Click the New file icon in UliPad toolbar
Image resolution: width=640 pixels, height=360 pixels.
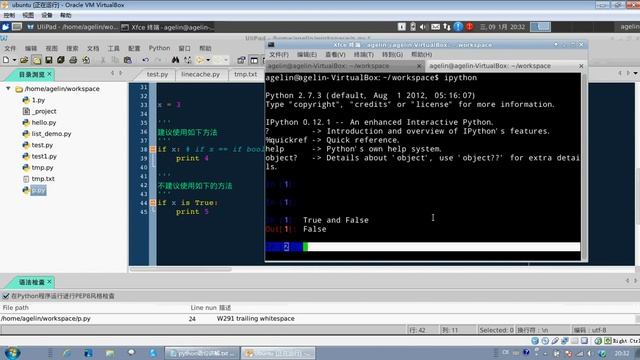[x=6, y=60]
